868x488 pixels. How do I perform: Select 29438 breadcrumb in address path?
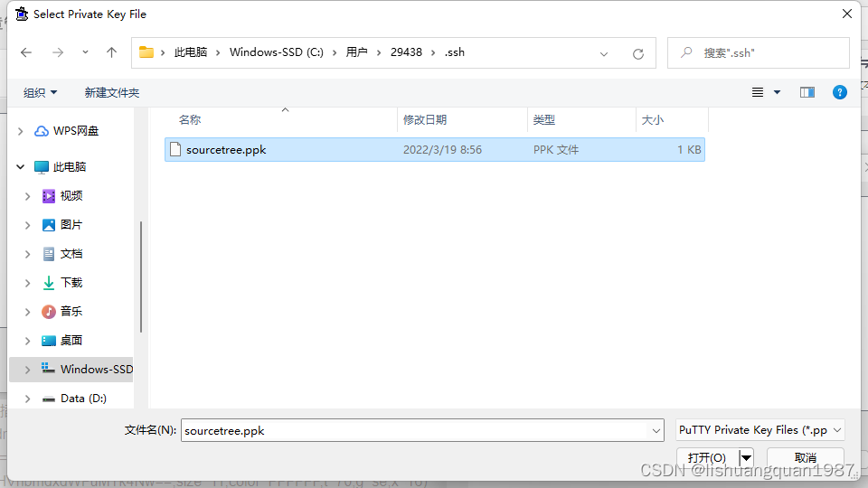coord(406,52)
